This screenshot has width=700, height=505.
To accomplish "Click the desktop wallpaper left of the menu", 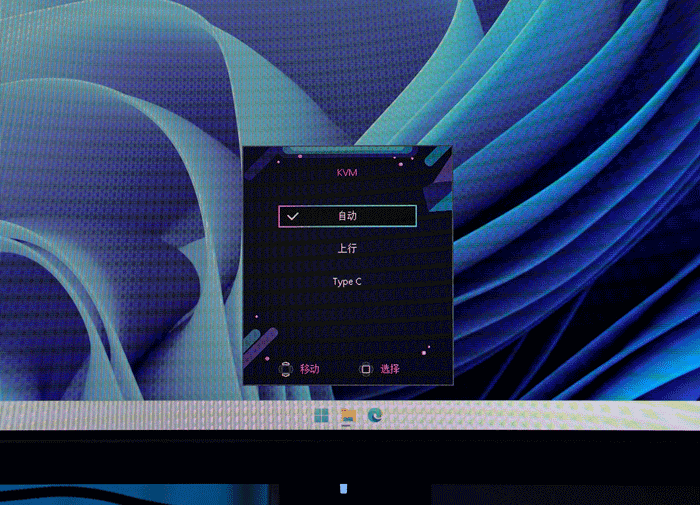I will pyautogui.click(x=120, y=250).
